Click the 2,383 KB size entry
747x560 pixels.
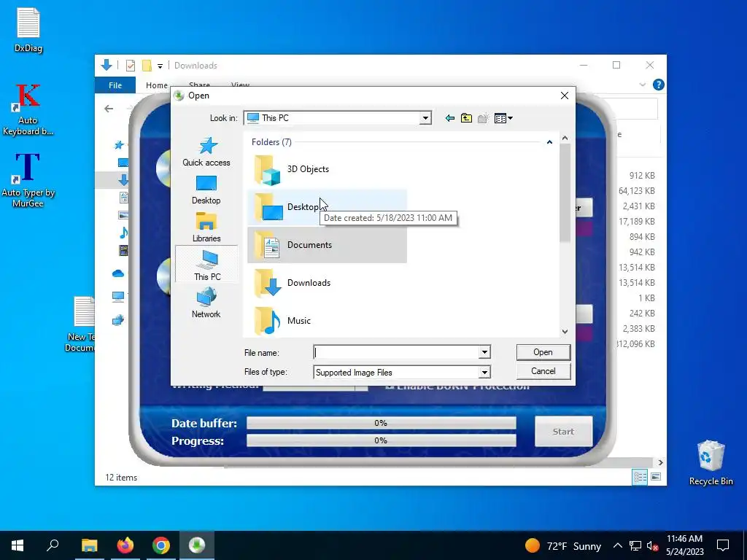(x=638, y=329)
